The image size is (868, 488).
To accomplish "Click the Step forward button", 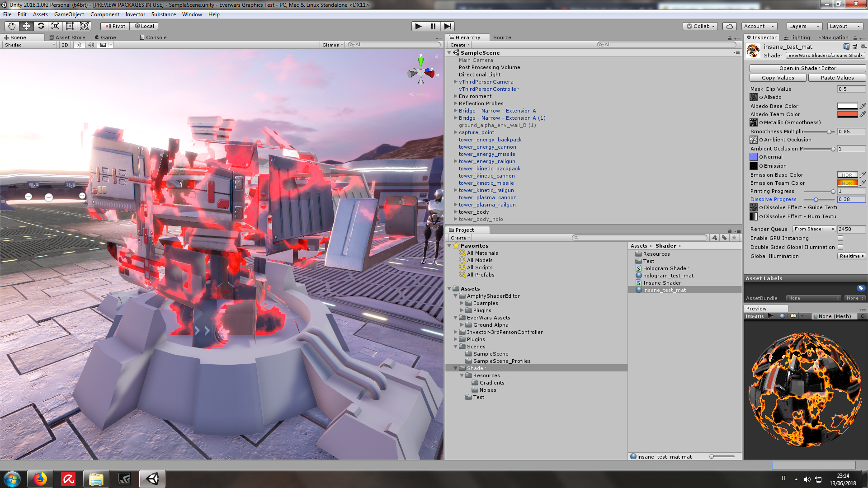I will pos(447,26).
